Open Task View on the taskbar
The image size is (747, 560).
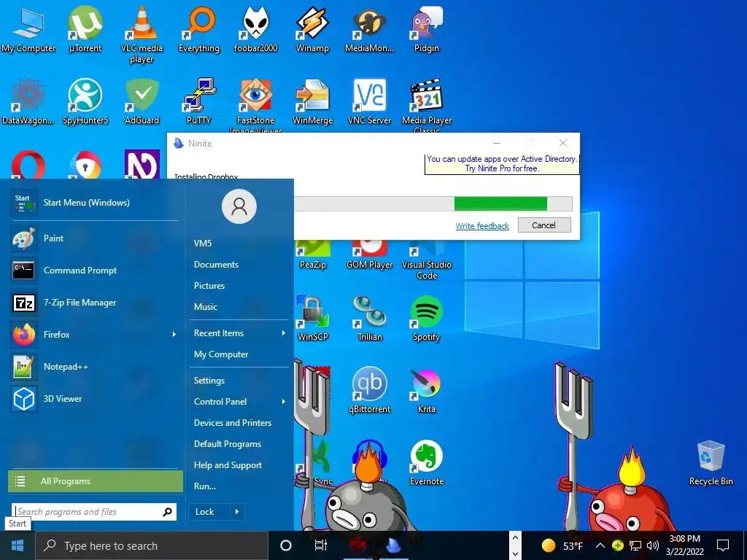(321, 545)
